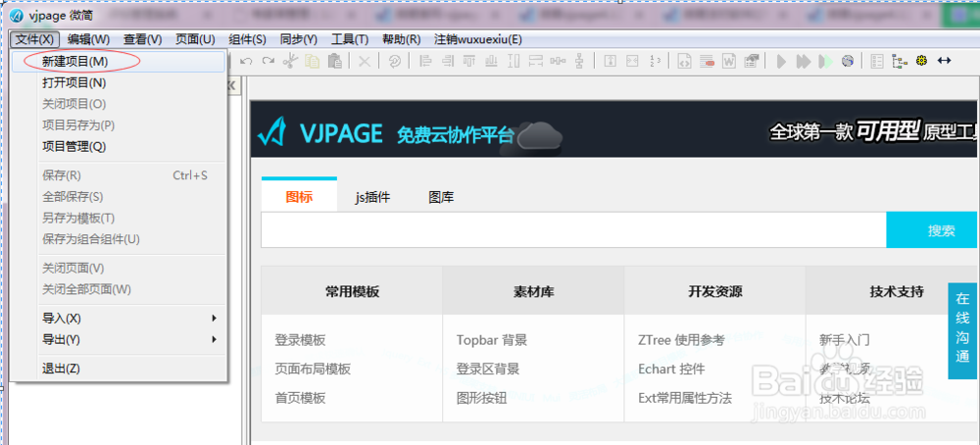The width and height of the screenshot is (980, 445).
Task: Open the 查看(V) menu
Action: pos(142,39)
